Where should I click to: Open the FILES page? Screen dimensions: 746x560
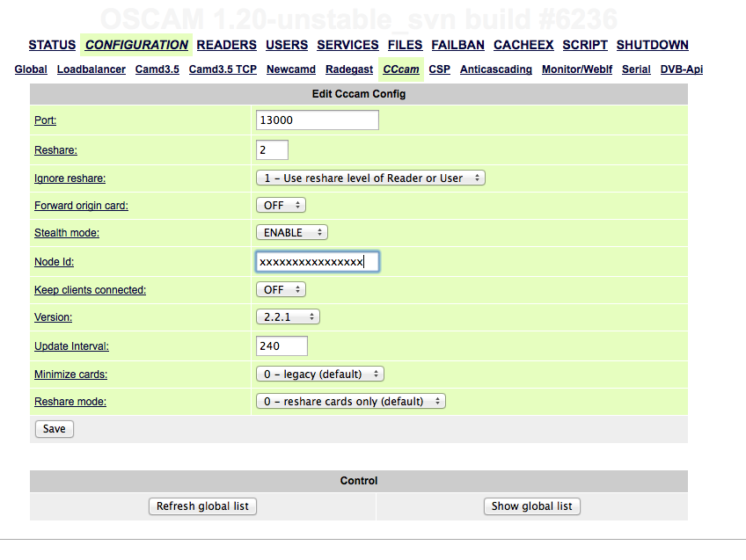tap(405, 45)
